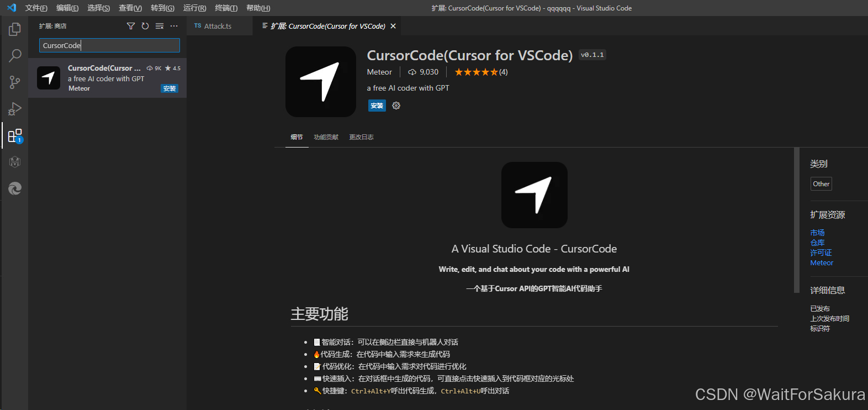Click the Meteor publisher name in header
Screen dimensions: 868x410
[x=379, y=72]
